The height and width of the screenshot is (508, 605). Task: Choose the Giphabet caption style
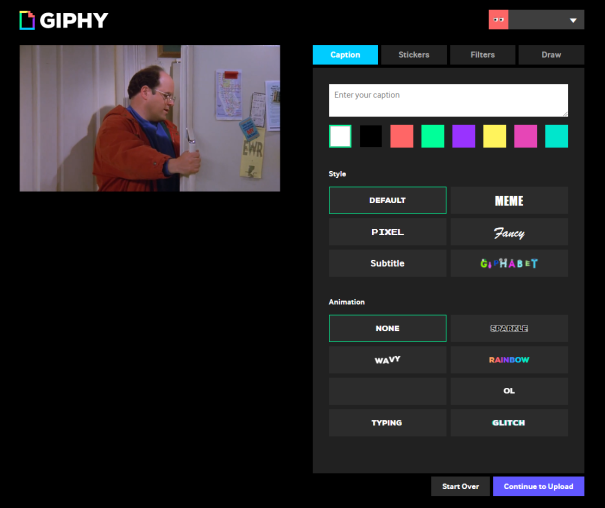pos(509,263)
